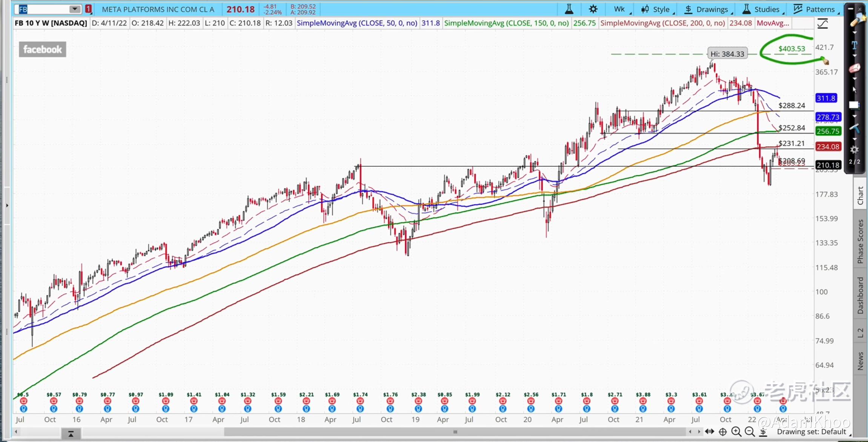The width and height of the screenshot is (868, 442).
Task: Click the zoom out magnifier icon
Action: pos(750,431)
